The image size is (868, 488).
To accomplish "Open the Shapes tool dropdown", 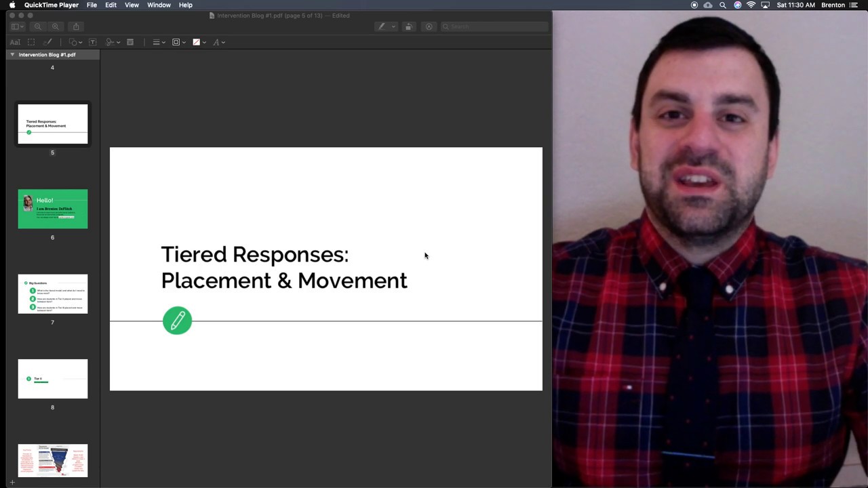I will coord(76,42).
